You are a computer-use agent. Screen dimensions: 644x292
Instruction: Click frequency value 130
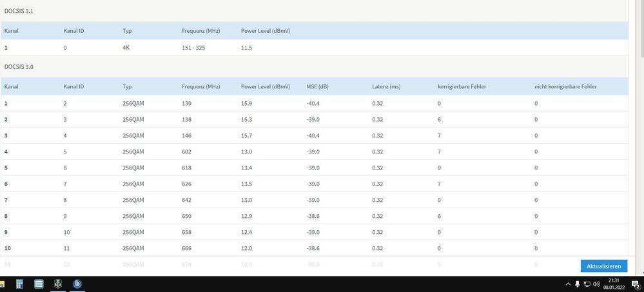tap(186, 104)
